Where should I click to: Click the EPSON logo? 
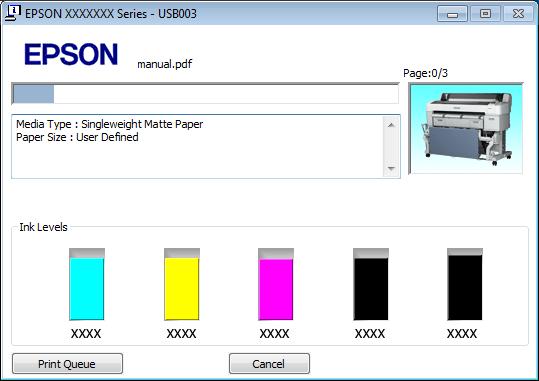click(x=71, y=54)
